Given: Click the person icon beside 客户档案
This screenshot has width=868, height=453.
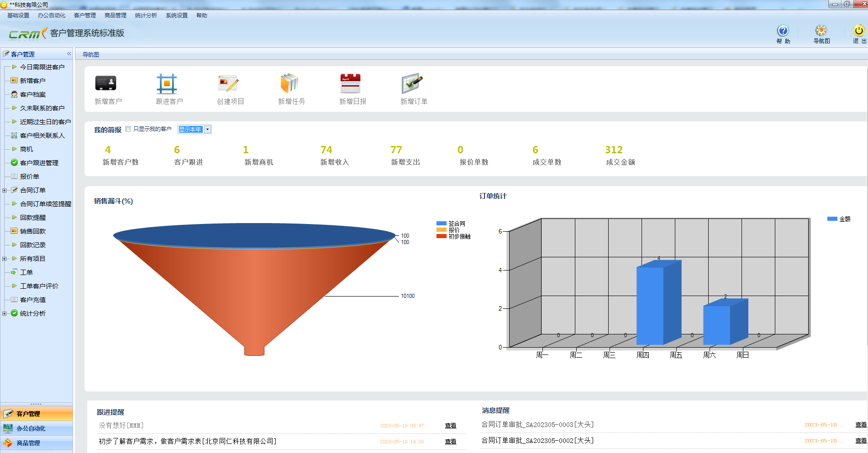Looking at the screenshot, I should point(14,94).
